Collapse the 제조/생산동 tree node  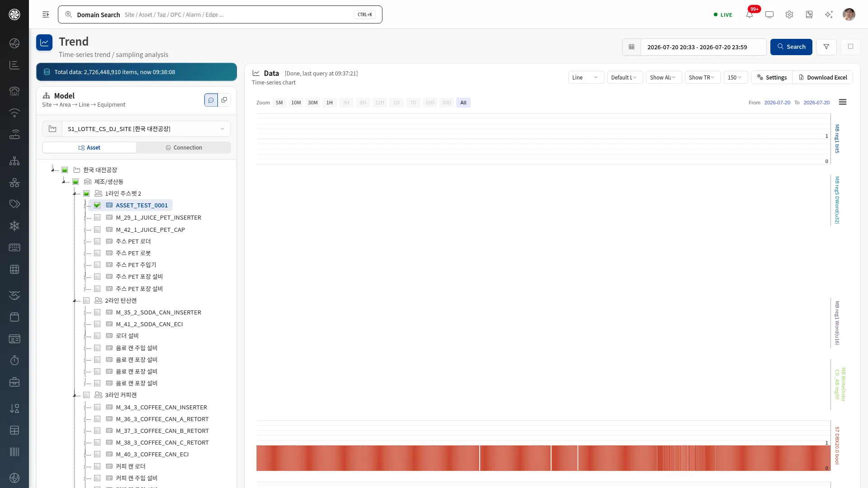coord(64,182)
